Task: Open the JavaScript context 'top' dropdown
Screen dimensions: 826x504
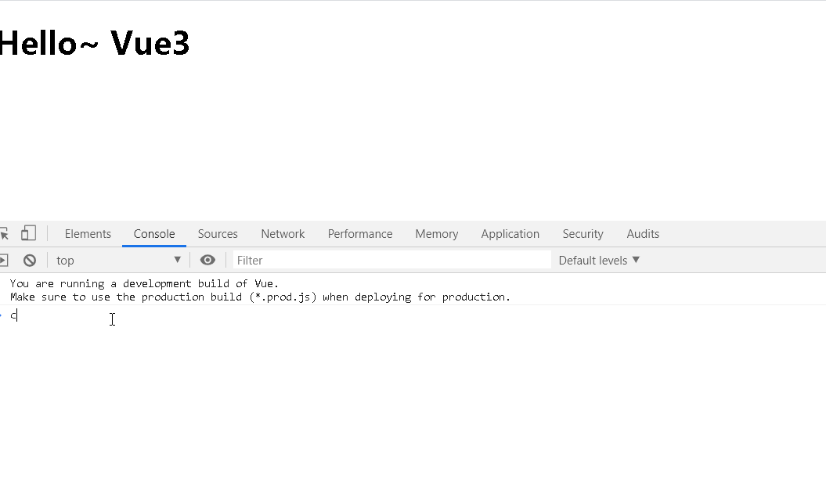Action: click(118, 260)
